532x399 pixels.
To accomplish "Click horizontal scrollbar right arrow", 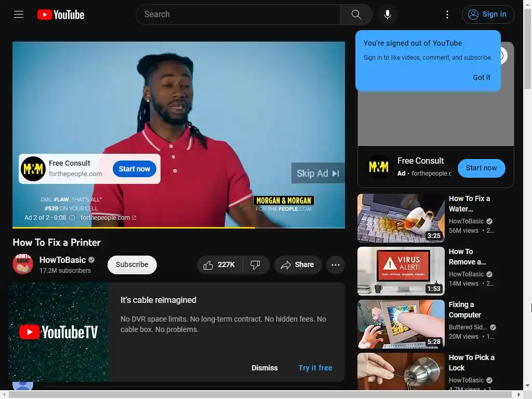I will pos(519,395).
